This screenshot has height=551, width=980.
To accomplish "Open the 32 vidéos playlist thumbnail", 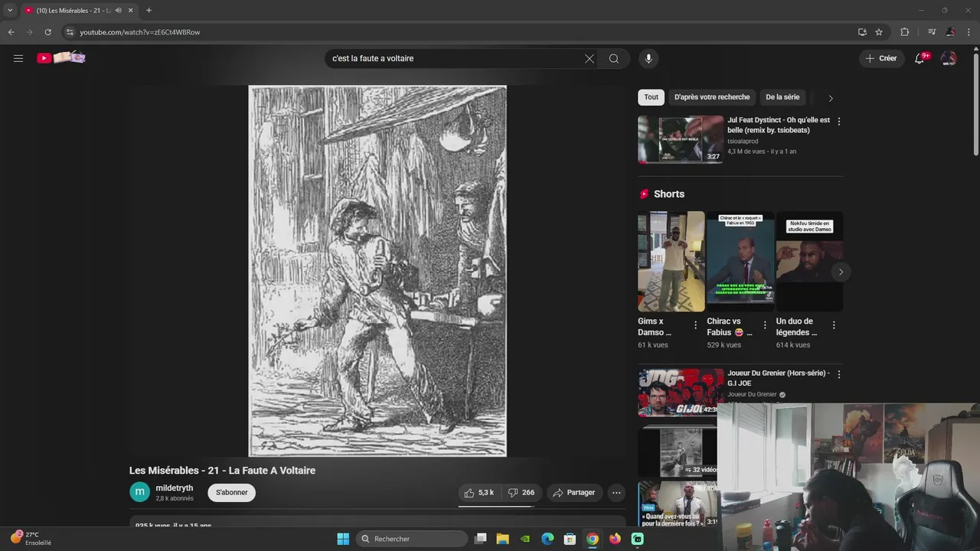I will click(x=678, y=452).
